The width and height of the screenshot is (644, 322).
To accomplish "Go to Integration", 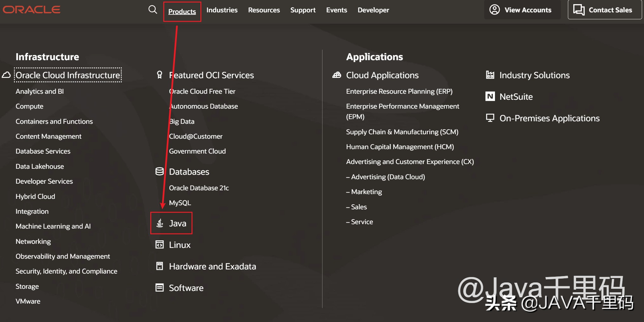I will pyautogui.click(x=32, y=212).
